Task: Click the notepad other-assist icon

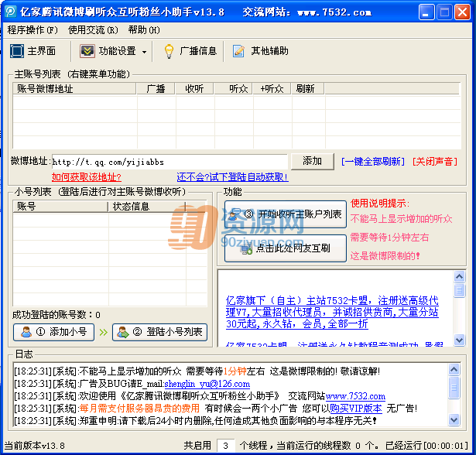Action: coord(238,51)
